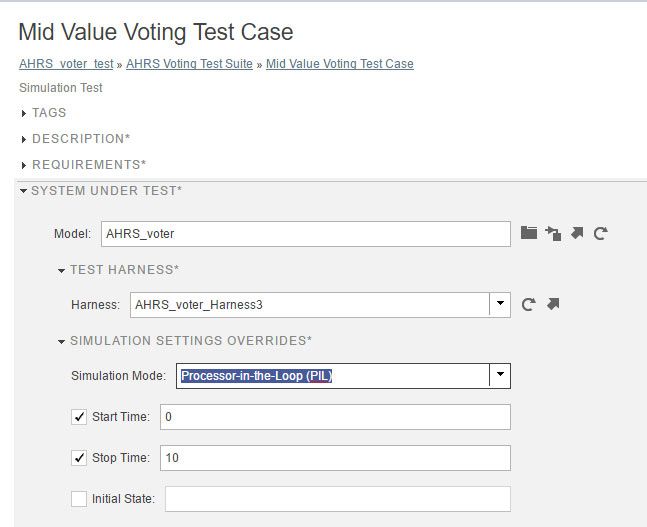Click the use current model icon
This screenshot has width=647, height=527.
pos(553,234)
